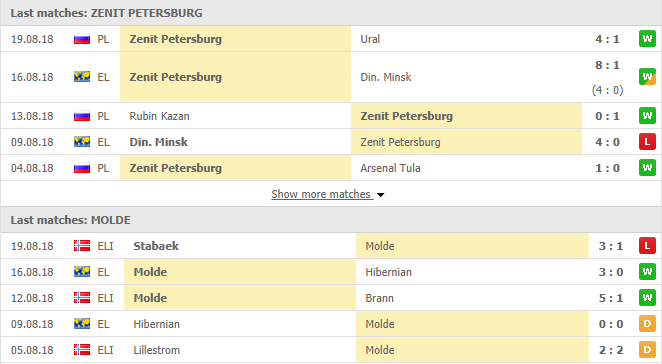Click the red L badge on the Stabaek row
Image resolution: width=662 pixels, height=364 pixels.
647,246
